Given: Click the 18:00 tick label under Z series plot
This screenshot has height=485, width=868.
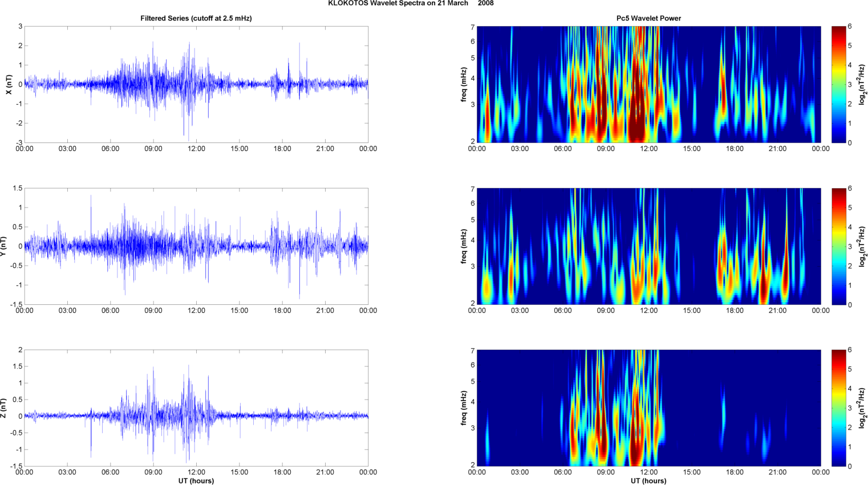Looking at the screenshot, I should [x=282, y=472].
